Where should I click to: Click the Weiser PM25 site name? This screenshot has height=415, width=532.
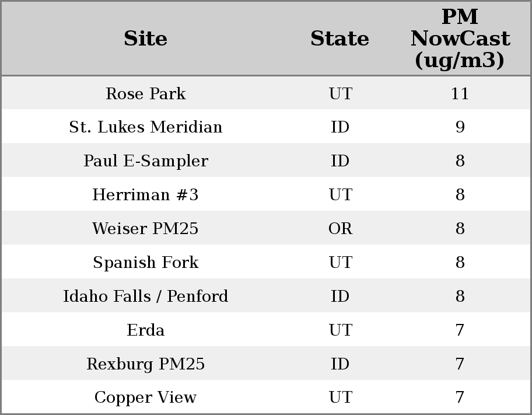145,229
